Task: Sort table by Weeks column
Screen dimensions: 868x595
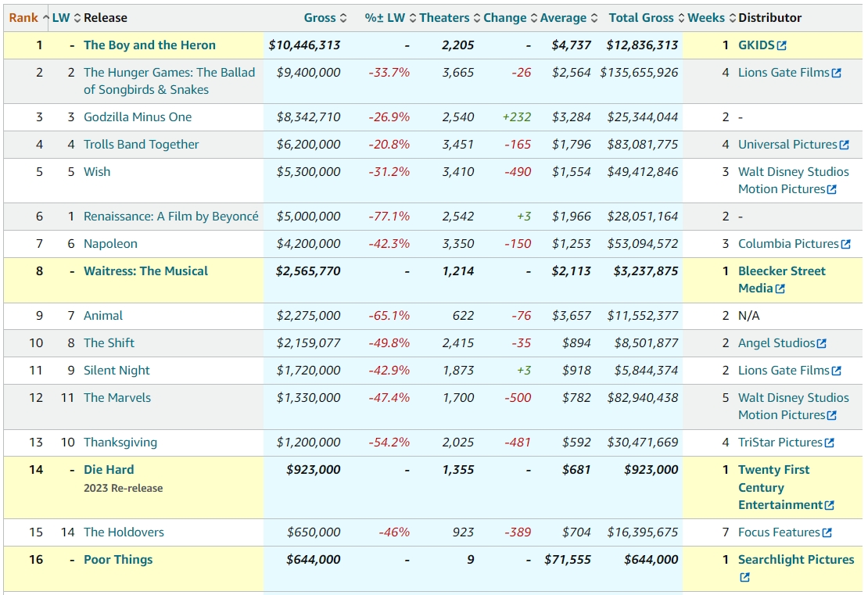Action: pos(712,18)
